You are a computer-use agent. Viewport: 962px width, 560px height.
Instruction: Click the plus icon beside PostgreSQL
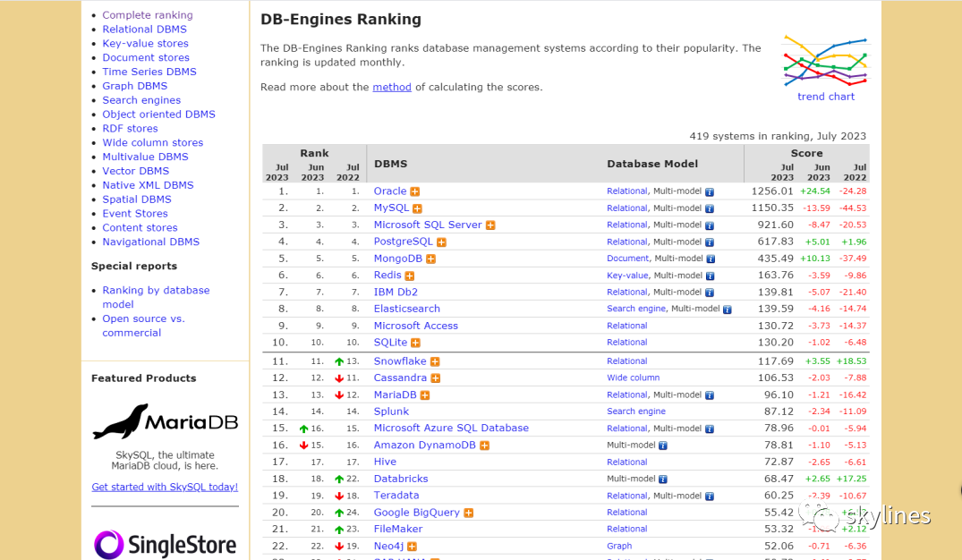click(441, 242)
